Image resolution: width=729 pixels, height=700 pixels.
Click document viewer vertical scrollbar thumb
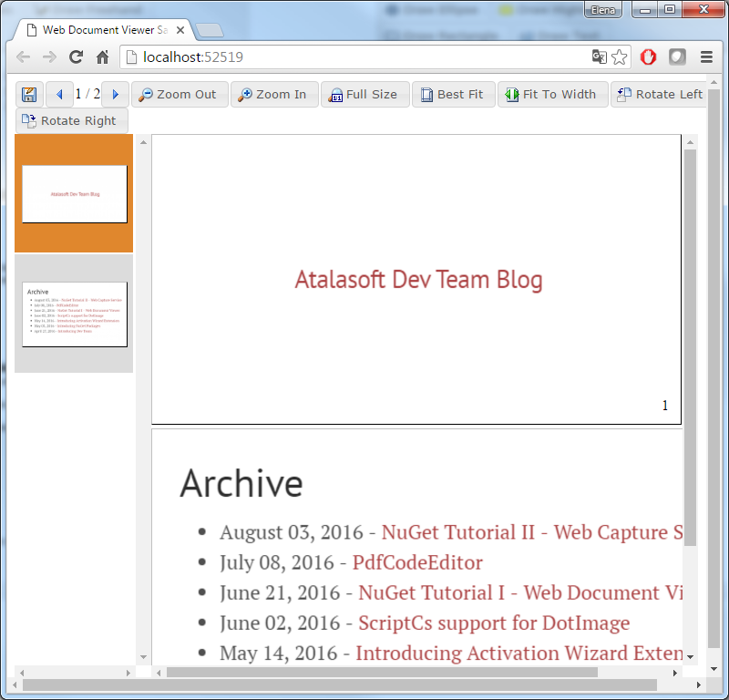690,347
